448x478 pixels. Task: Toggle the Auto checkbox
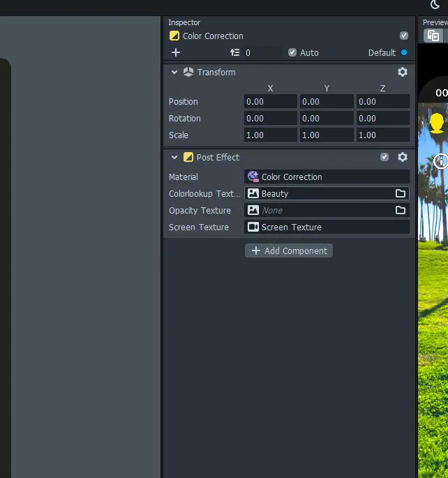tap(292, 52)
